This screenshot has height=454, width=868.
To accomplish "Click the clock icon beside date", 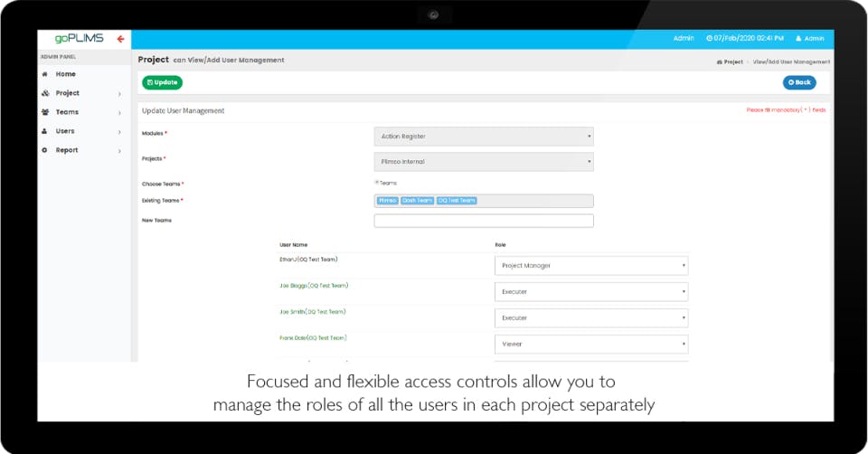I will click(709, 38).
